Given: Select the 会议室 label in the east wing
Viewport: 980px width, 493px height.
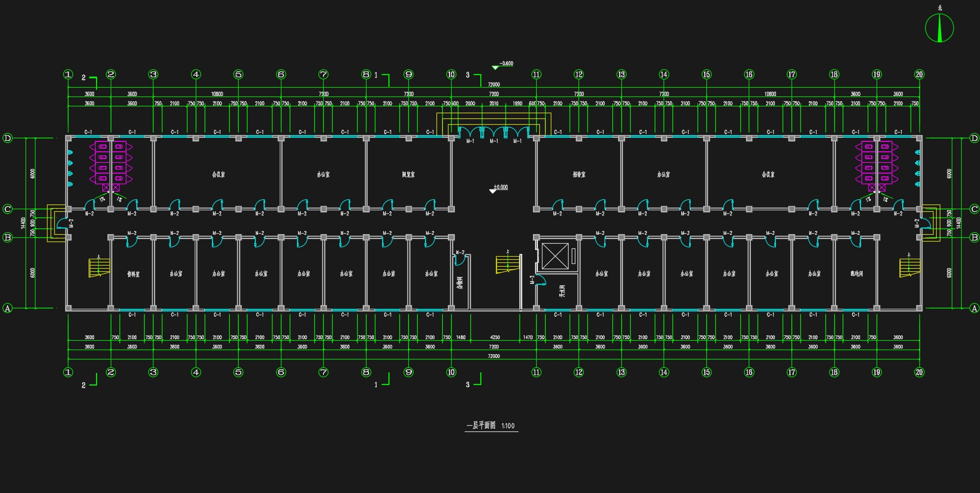Looking at the screenshot, I should point(768,175).
